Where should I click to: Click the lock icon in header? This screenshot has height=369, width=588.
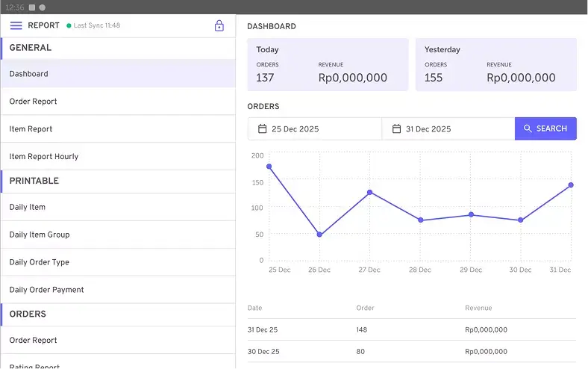pyautogui.click(x=219, y=26)
